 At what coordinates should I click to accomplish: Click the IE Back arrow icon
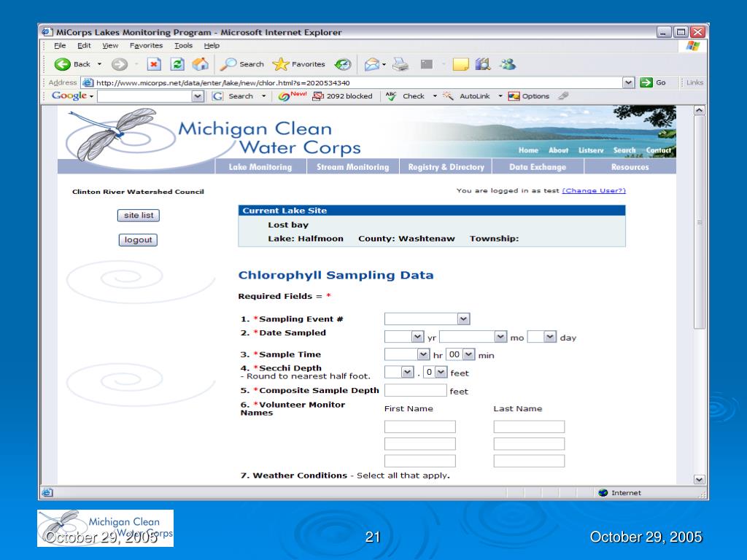pyautogui.click(x=62, y=64)
